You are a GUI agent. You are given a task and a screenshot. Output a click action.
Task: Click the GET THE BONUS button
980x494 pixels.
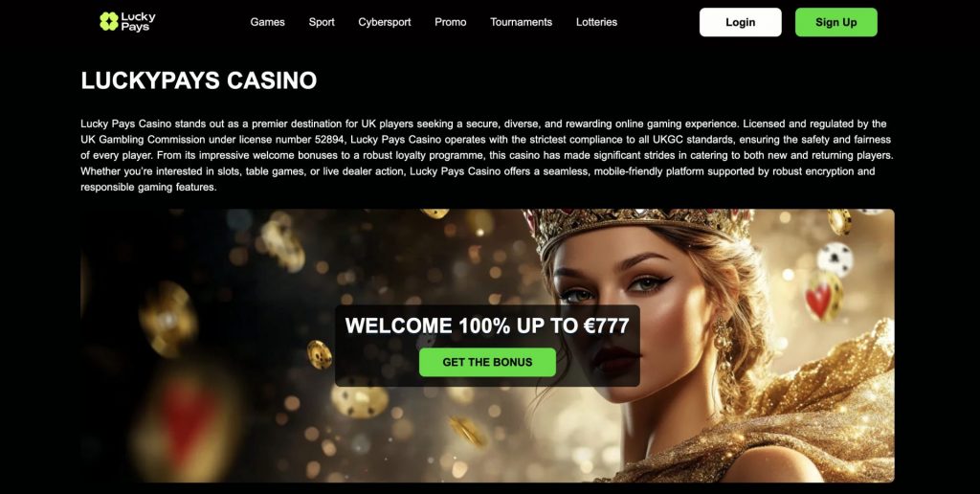click(487, 362)
